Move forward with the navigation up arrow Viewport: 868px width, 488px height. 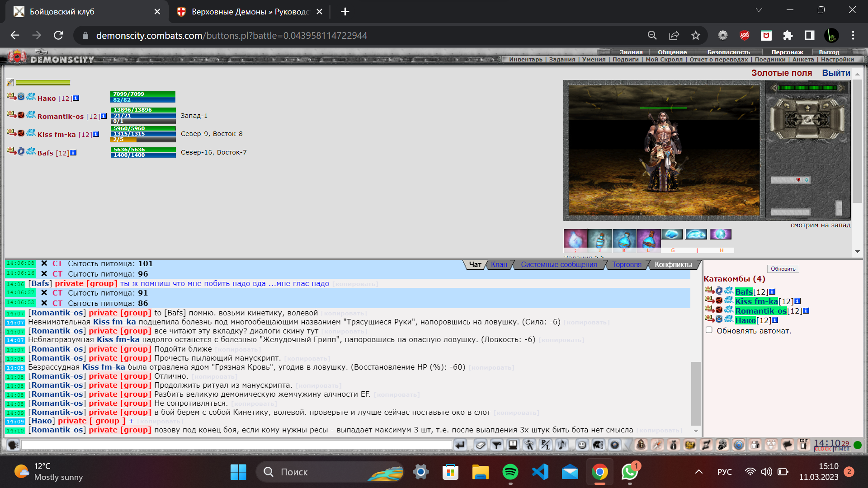807,108
